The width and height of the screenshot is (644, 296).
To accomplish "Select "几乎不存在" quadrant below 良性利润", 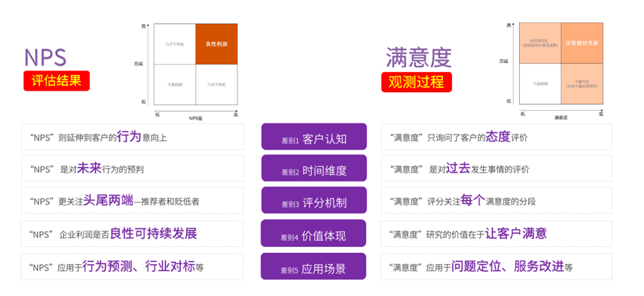I will [217, 84].
